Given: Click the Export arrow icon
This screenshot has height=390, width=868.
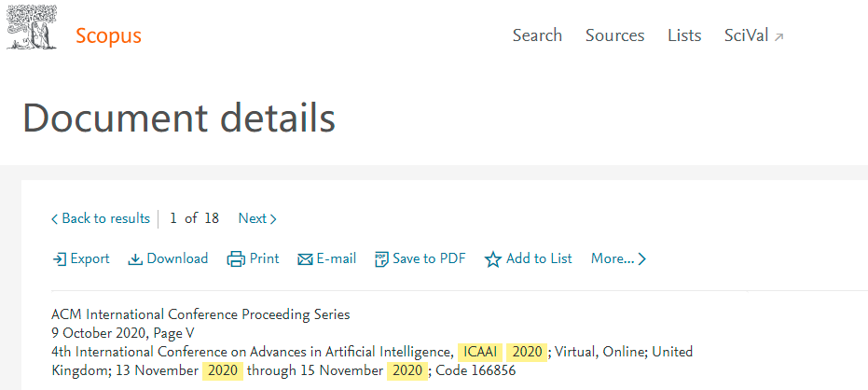Looking at the screenshot, I should point(60,259).
